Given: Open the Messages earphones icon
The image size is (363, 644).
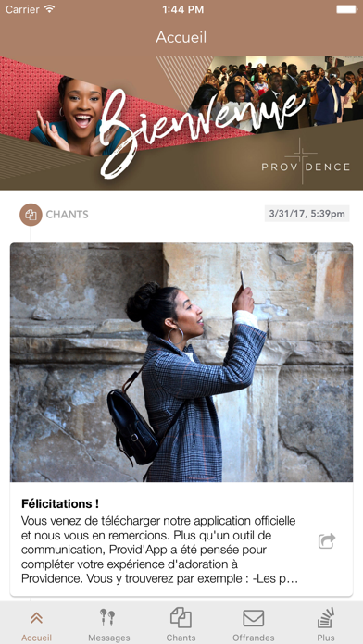Looking at the screenshot, I should (x=107, y=618).
